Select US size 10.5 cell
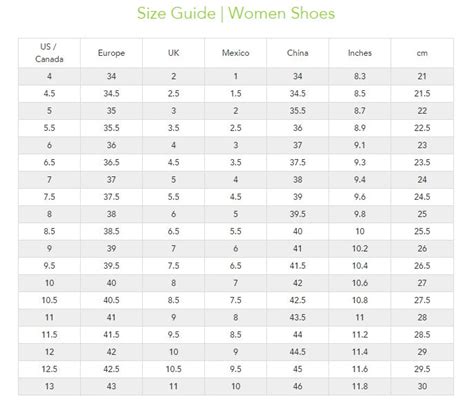This screenshot has height=401, width=474. (49, 300)
